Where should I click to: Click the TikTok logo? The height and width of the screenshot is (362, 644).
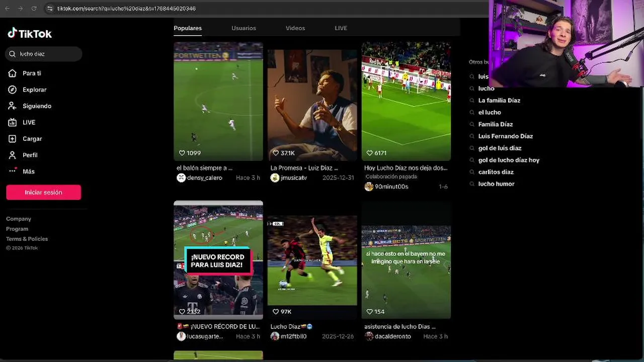pyautogui.click(x=30, y=34)
